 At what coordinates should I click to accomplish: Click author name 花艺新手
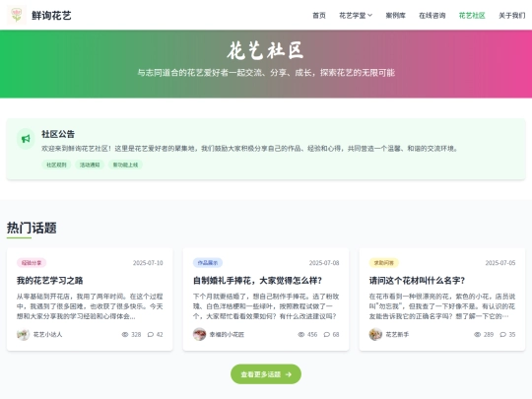[397, 335]
